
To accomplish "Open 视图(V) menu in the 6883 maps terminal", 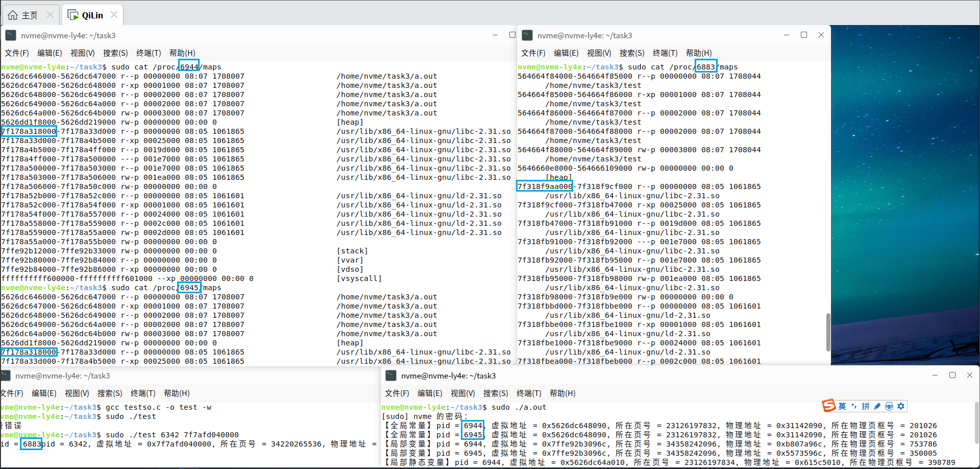I will (599, 53).
